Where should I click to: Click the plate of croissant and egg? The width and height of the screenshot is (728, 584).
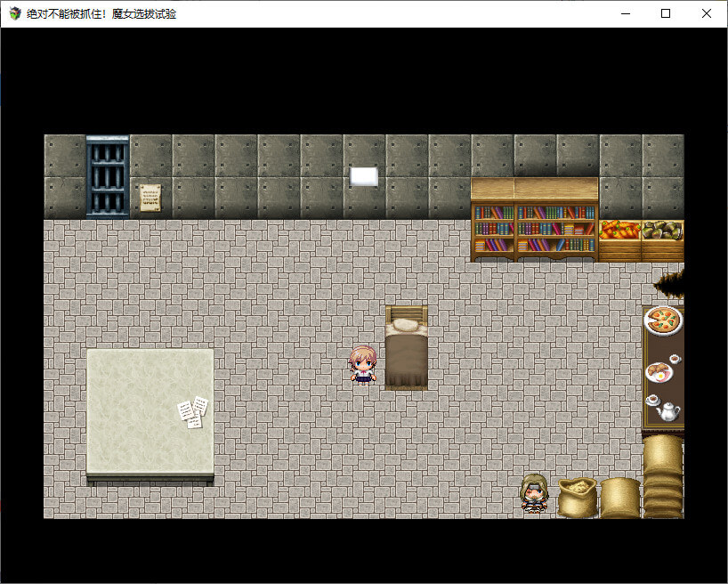[x=659, y=370]
